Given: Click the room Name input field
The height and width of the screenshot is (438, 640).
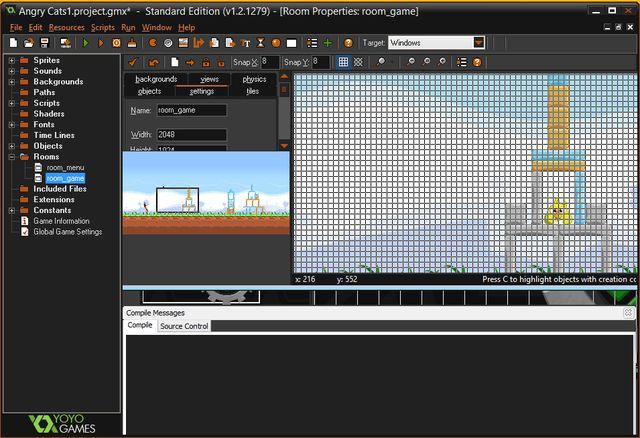Looking at the screenshot, I should [x=191, y=110].
